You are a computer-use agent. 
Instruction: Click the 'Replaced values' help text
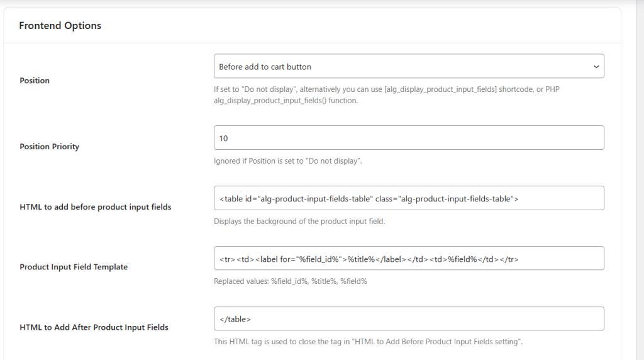290,281
